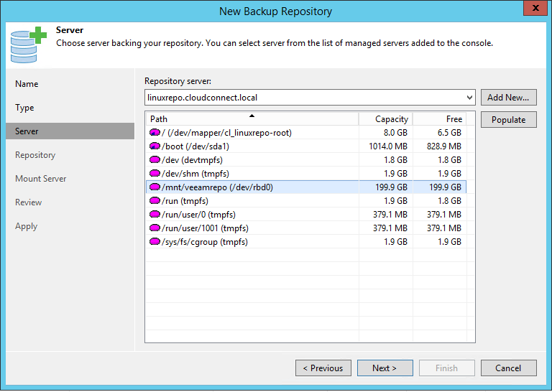
Task: Click the drive icon beside /run/user/0
Action: pyautogui.click(x=155, y=215)
